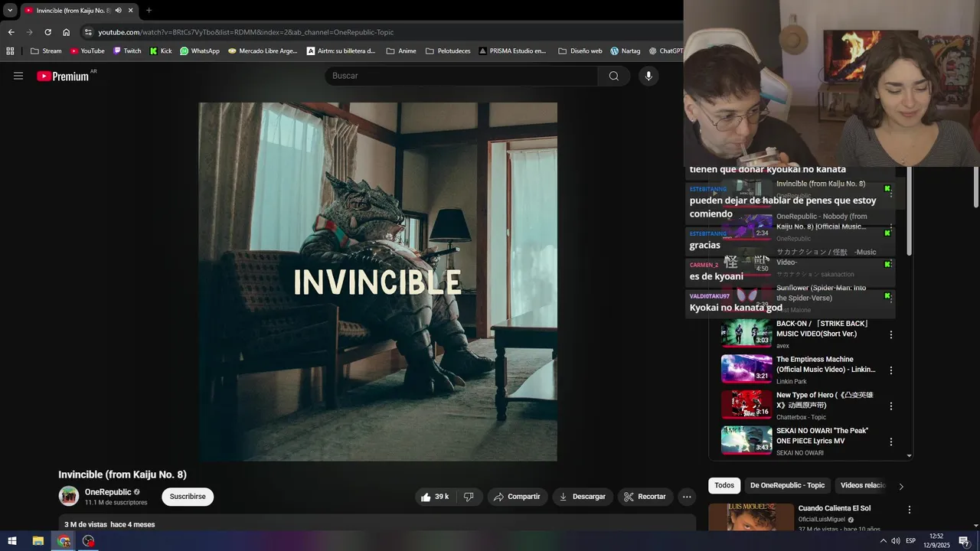The height and width of the screenshot is (551, 980).
Task: Click the Invincible album art video player
Action: coord(378,282)
